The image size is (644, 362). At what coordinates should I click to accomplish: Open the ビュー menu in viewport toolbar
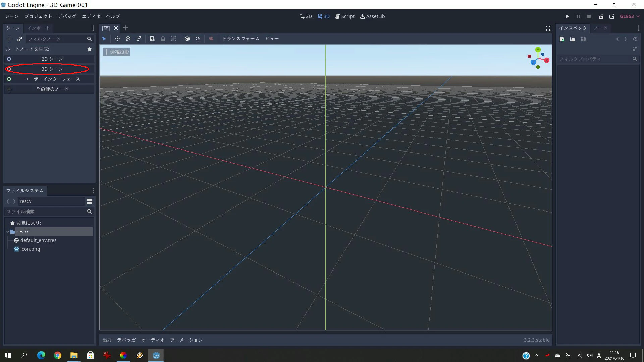[272, 39]
